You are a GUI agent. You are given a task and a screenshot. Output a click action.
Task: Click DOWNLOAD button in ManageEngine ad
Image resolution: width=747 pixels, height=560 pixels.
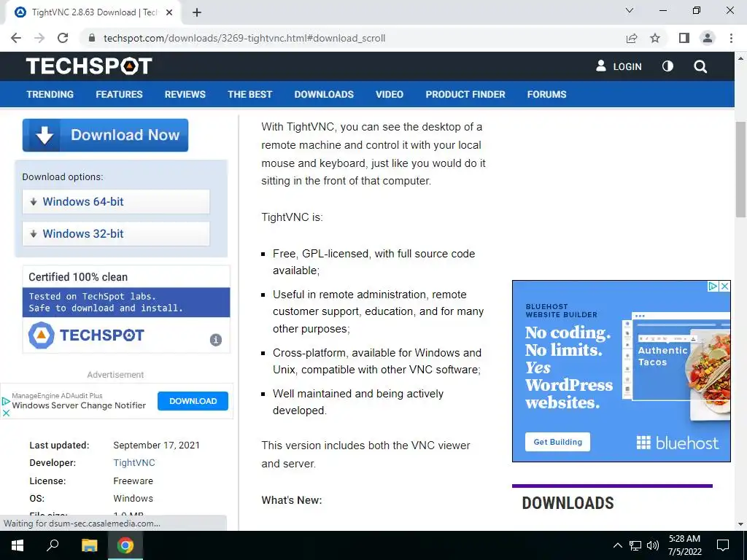point(193,401)
